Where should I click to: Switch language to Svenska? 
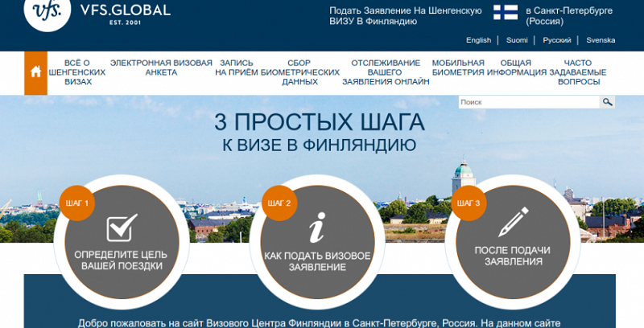[x=601, y=40]
